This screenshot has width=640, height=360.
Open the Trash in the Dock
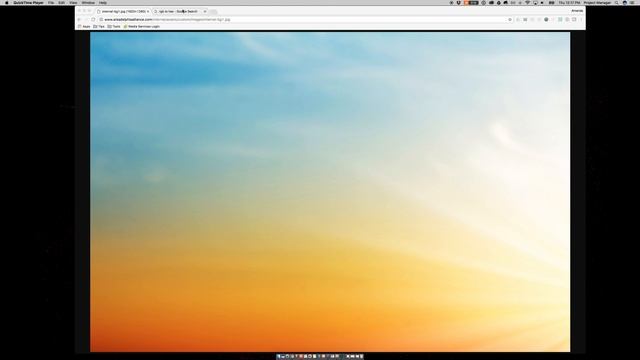tap(361, 356)
